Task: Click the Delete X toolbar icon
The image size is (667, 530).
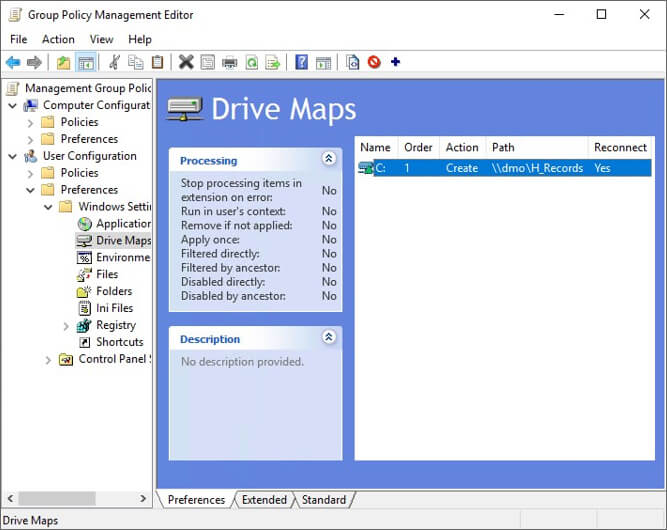Action: pyautogui.click(x=186, y=62)
